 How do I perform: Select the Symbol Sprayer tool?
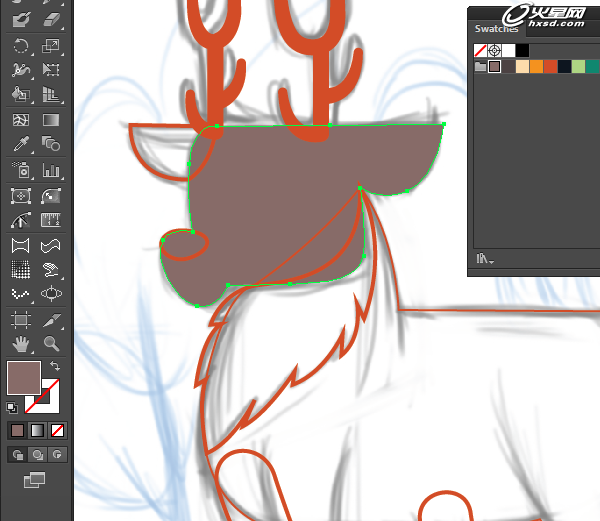[21, 170]
